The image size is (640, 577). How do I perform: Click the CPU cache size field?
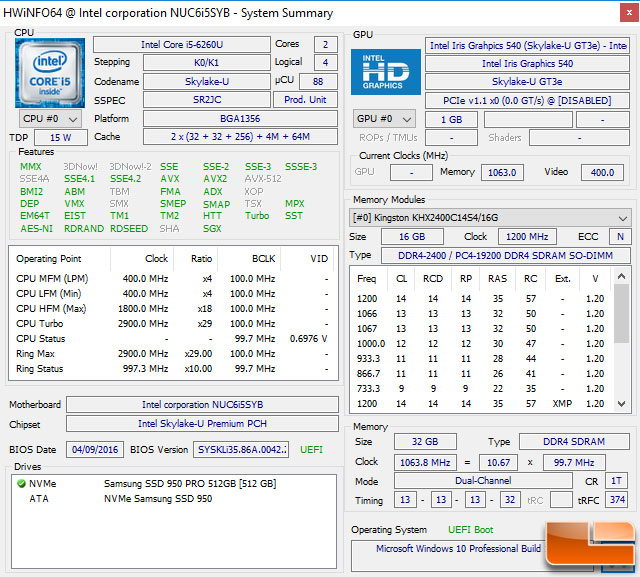pyautogui.click(x=240, y=137)
